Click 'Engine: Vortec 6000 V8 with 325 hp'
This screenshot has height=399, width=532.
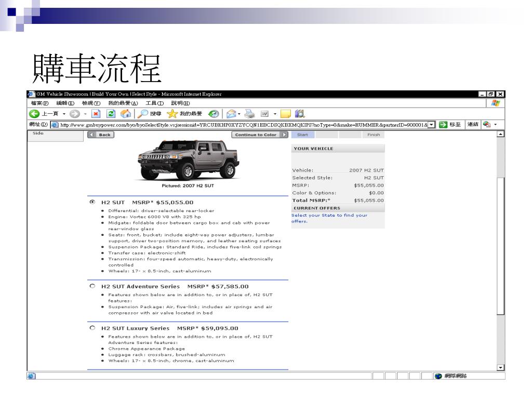point(154,217)
